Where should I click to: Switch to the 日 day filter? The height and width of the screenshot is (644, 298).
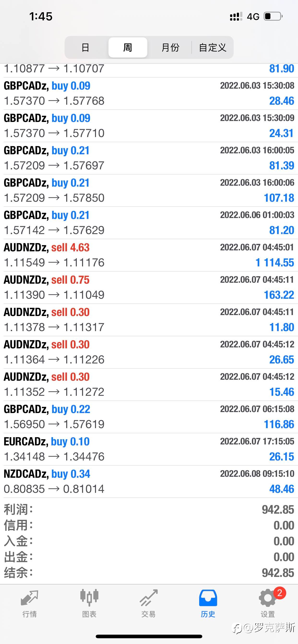pos(85,47)
